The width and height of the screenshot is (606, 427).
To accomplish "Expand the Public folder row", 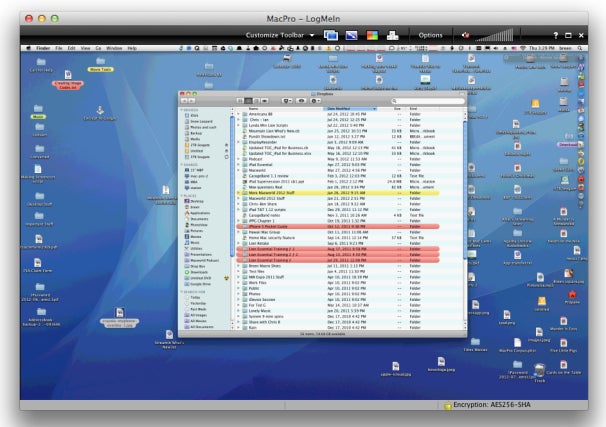I will [238, 288].
